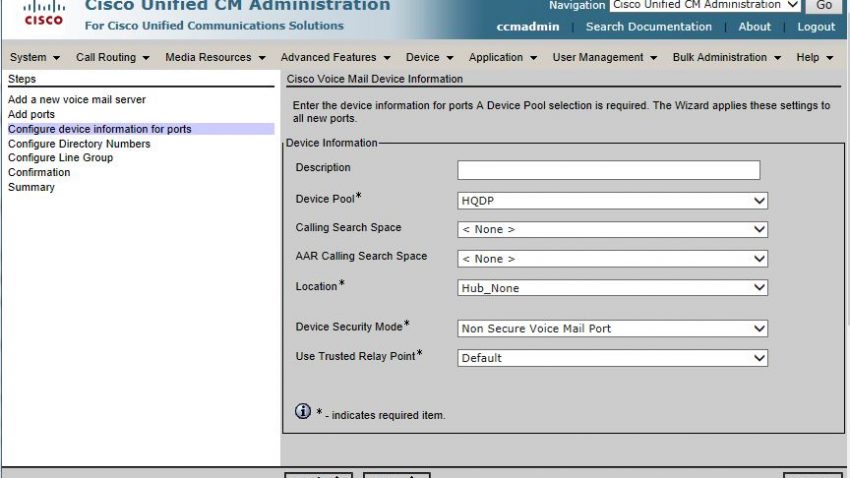The image size is (850, 478).
Task: Open the About link
Action: (754, 27)
